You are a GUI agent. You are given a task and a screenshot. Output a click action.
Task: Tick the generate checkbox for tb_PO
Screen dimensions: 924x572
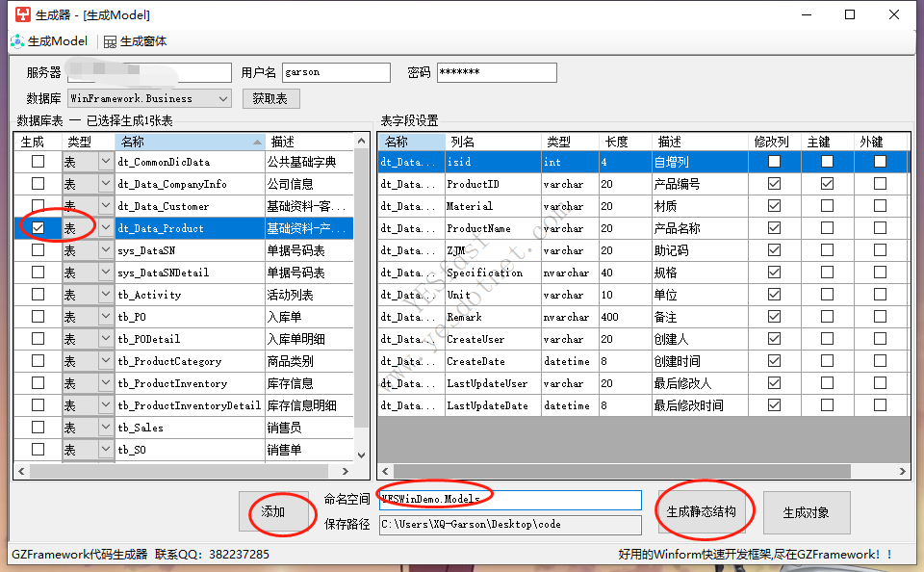click(38, 317)
